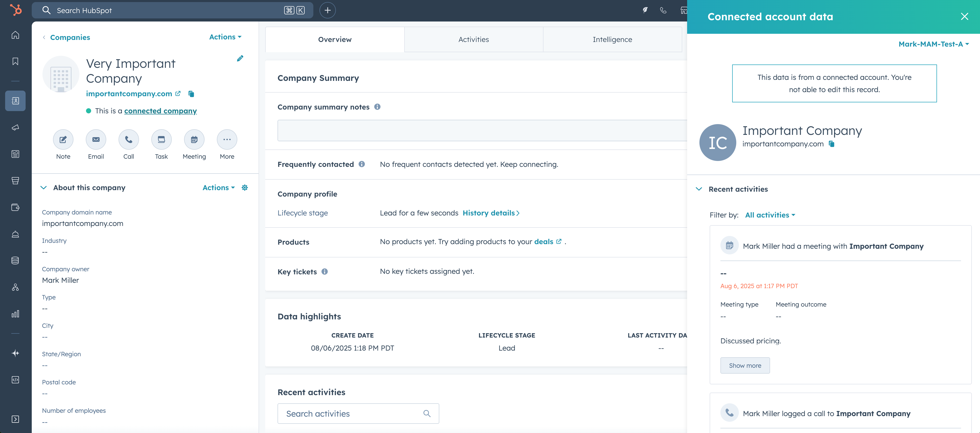Open the Development code sidebar icon
The width and height of the screenshot is (980, 433).
point(15,380)
